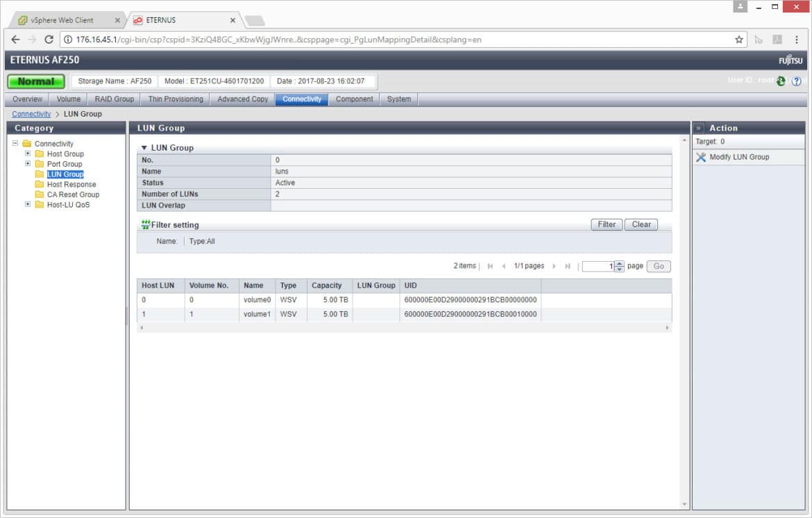Close the ETERNUS browser tab

(x=232, y=20)
